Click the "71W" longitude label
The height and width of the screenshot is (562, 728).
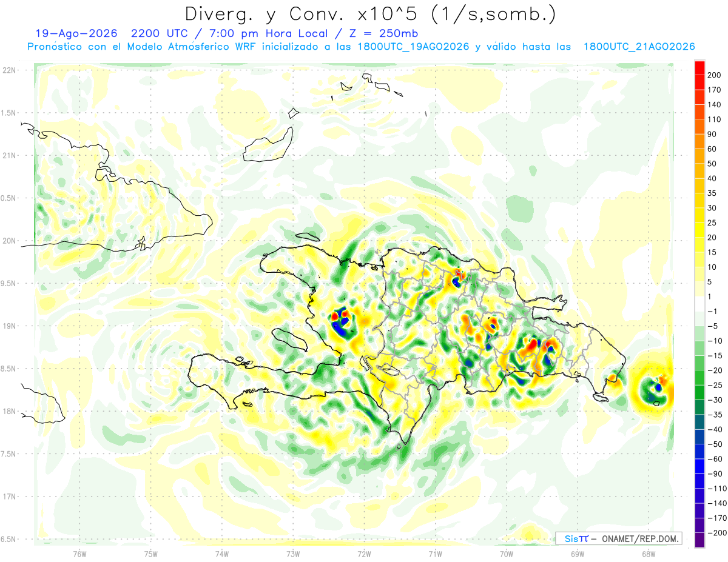pos(435,554)
